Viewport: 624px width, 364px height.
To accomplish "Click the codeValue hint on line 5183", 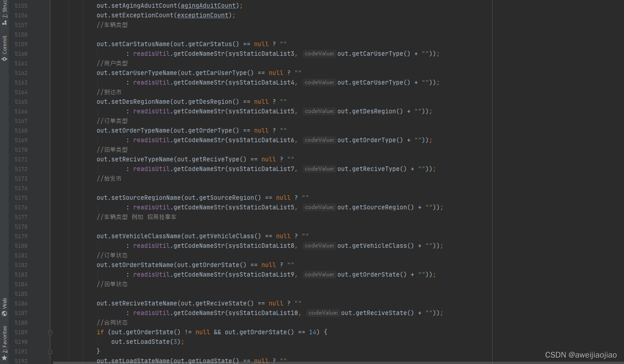I will click(319, 275).
